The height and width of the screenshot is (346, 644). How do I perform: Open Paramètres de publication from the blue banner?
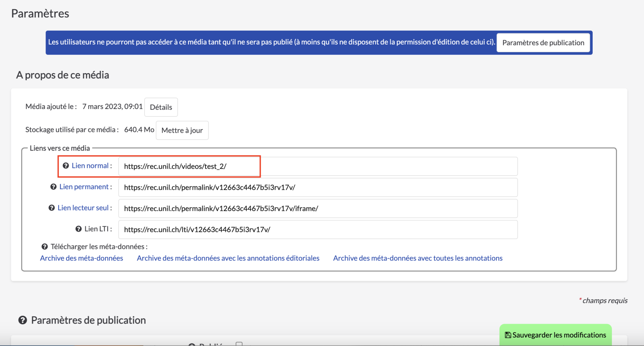(x=543, y=43)
